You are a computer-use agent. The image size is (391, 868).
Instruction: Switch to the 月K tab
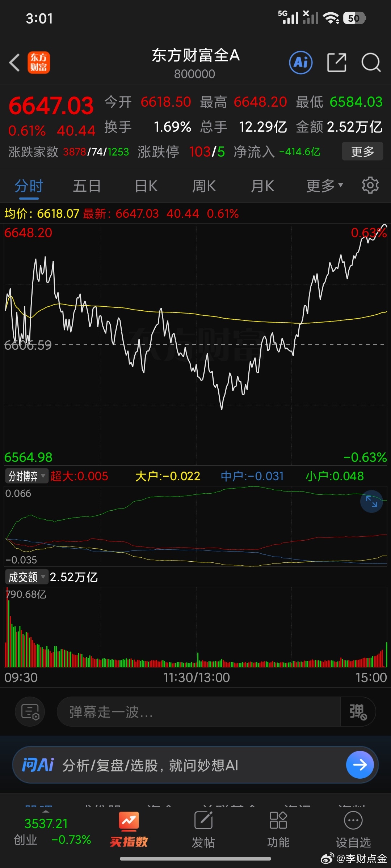(262, 186)
